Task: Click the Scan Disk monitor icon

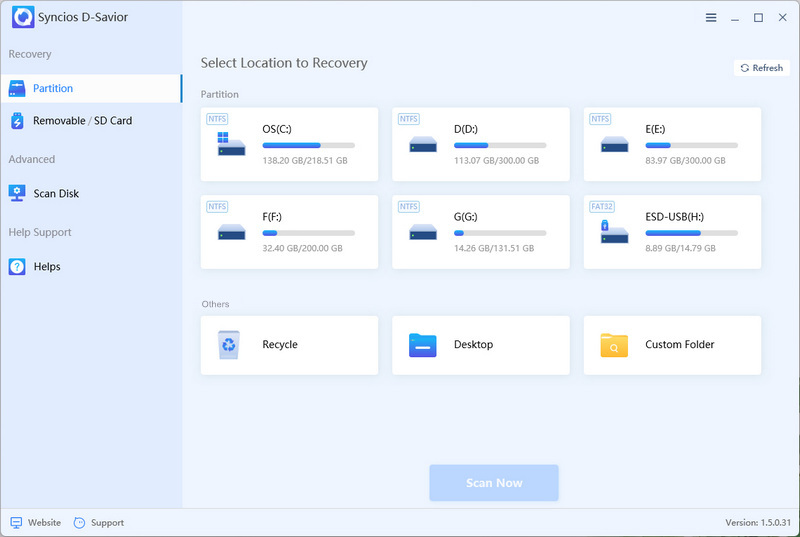Action: pos(18,193)
